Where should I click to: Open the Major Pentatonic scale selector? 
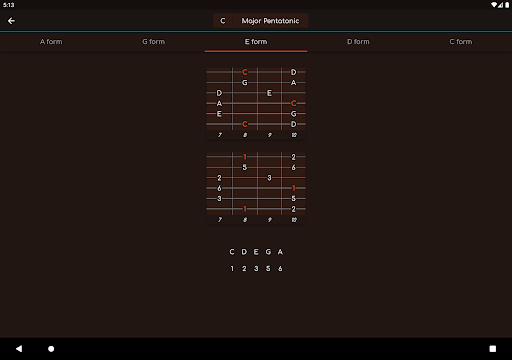[x=270, y=21]
